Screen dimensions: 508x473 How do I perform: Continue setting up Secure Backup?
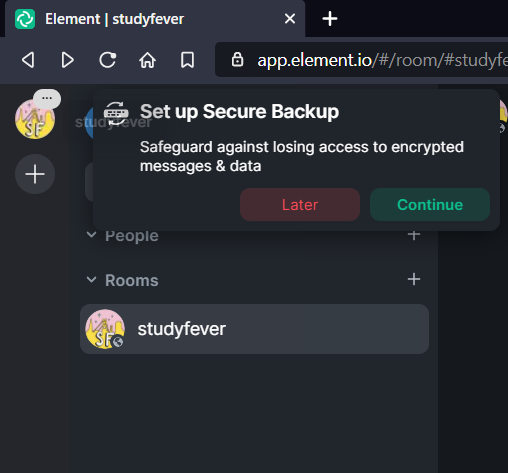point(430,204)
